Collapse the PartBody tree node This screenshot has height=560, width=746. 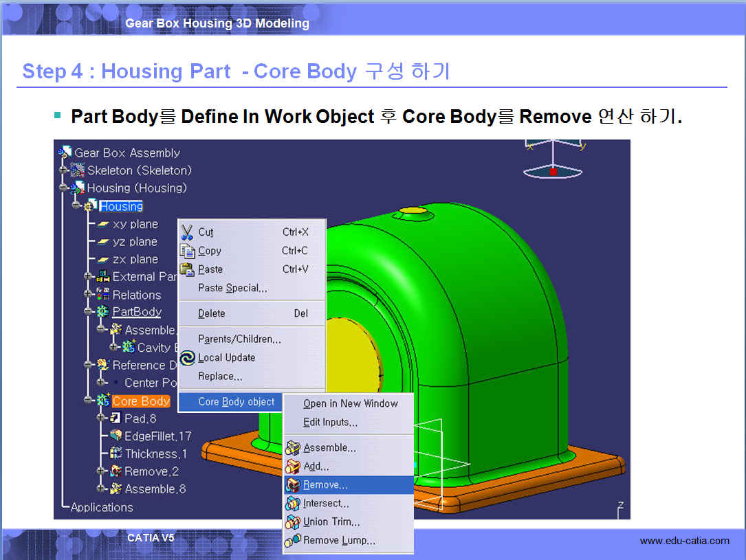[x=89, y=312]
